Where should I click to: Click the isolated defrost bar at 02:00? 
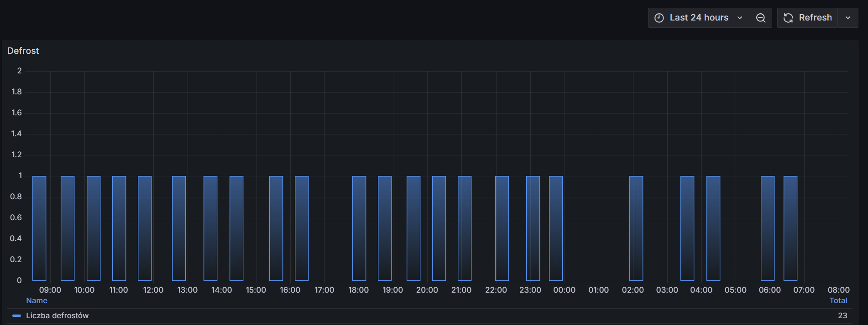coord(636,228)
